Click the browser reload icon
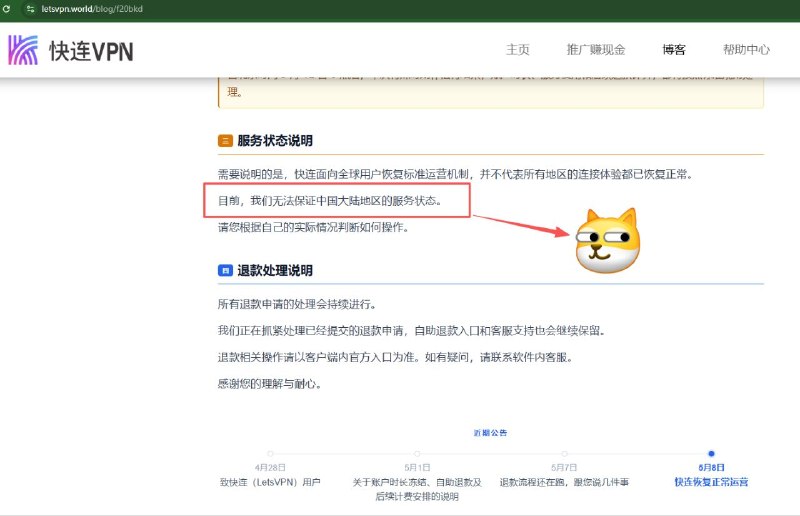Image resolution: width=800 pixels, height=516 pixels. pos(6,9)
